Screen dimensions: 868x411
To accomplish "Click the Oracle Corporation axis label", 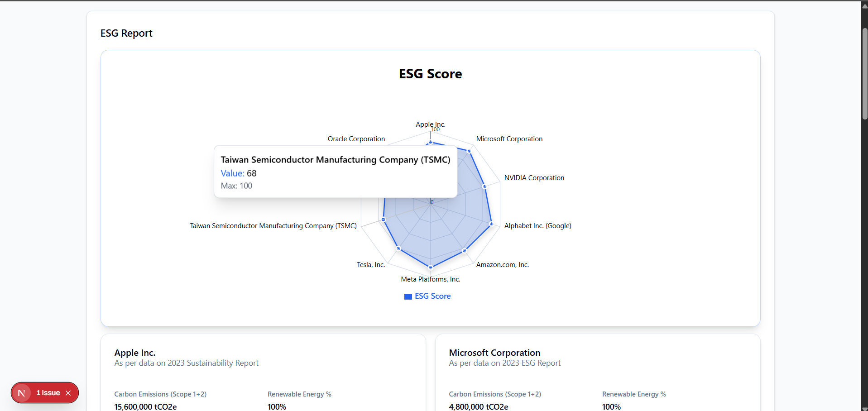I will (x=356, y=139).
